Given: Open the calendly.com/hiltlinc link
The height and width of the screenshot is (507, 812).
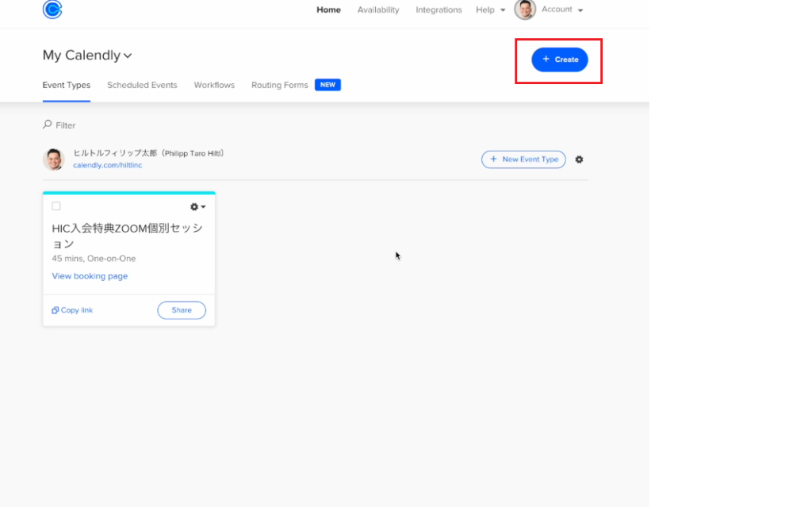Looking at the screenshot, I should pyautogui.click(x=107, y=165).
